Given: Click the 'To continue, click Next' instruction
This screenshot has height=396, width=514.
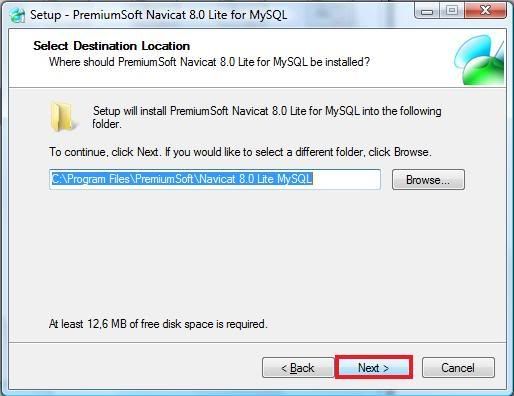Looking at the screenshot, I should [240, 152].
